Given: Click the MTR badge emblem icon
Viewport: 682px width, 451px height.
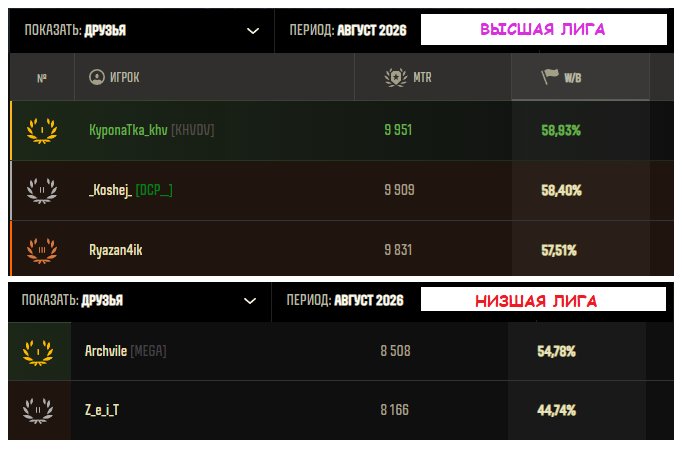Looking at the screenshot, I should (396, 77).
